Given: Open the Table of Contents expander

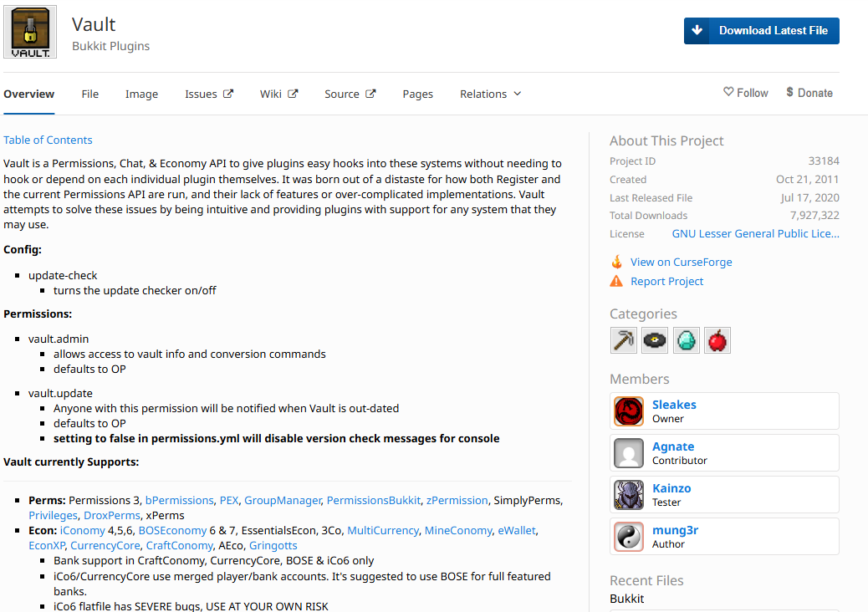Looking at the screenshot, I should (x=48, y=140).
